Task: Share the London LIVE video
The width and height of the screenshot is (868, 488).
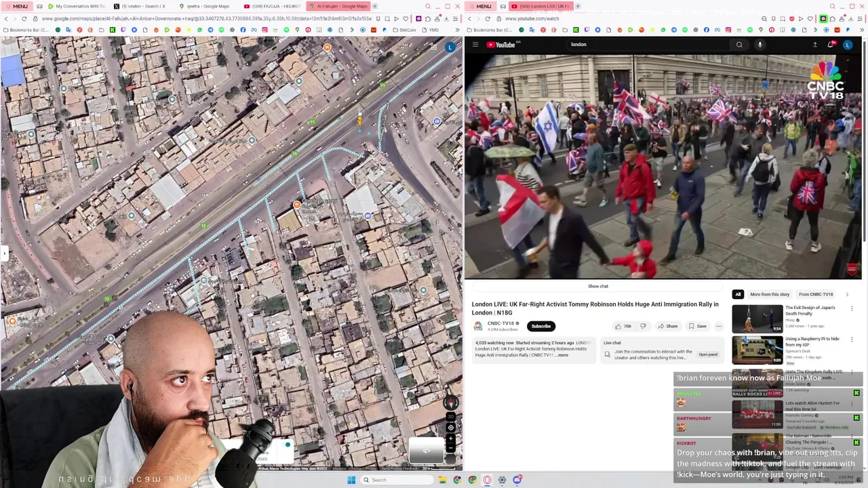Action: point(667,326)
